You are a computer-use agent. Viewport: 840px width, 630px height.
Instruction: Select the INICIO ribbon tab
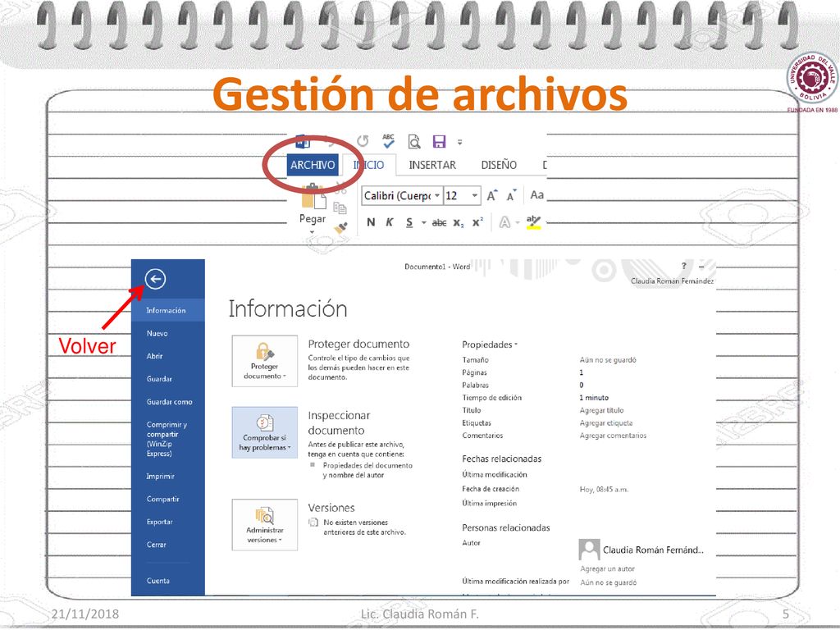(368, 165)
